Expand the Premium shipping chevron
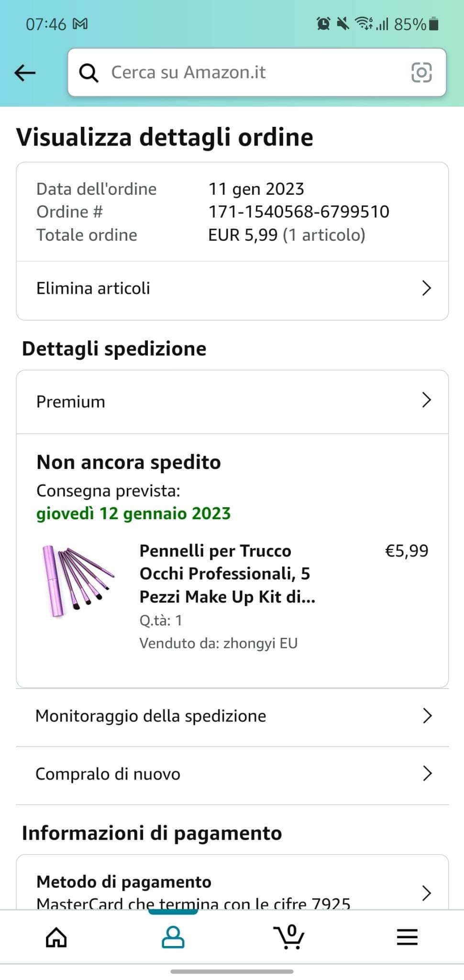 [x=427, y=400]
